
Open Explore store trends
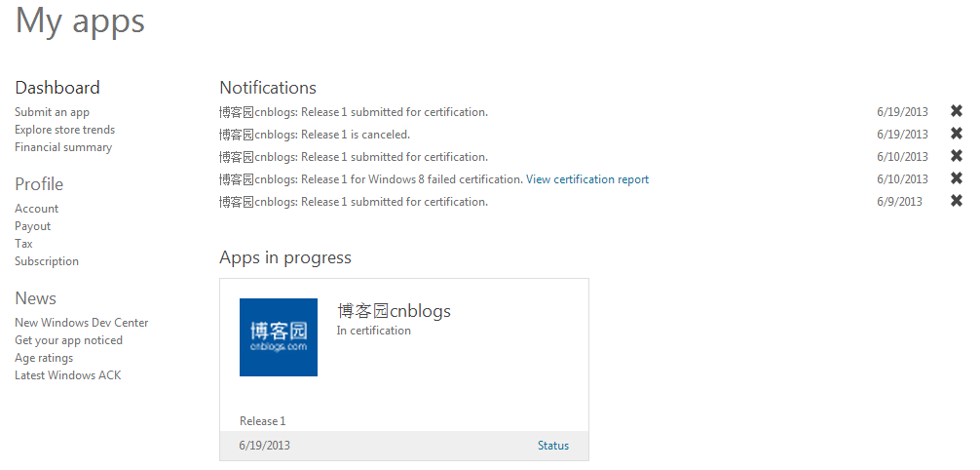(x=64, y=130)
